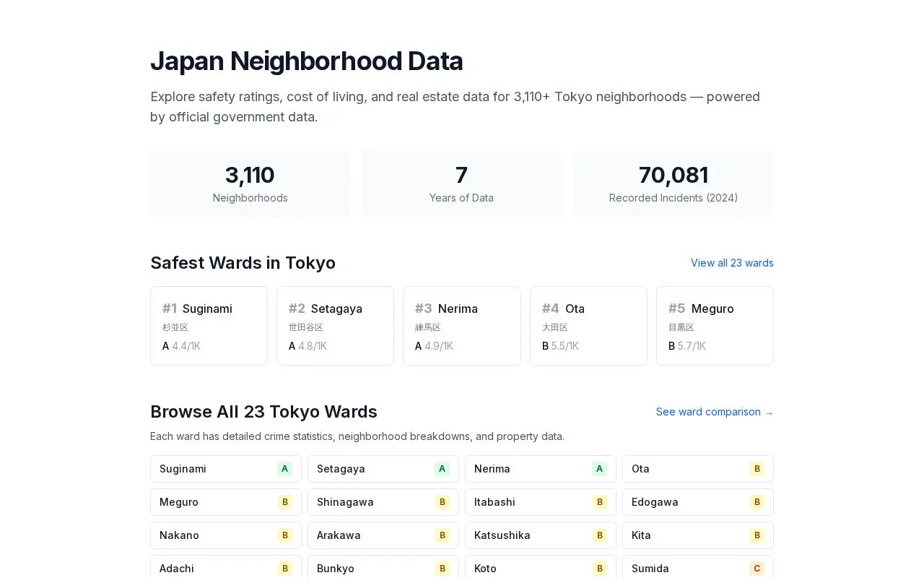View the Koto ward entry
Viewport: 924px width, 578px height.
[x=541, y=567]
